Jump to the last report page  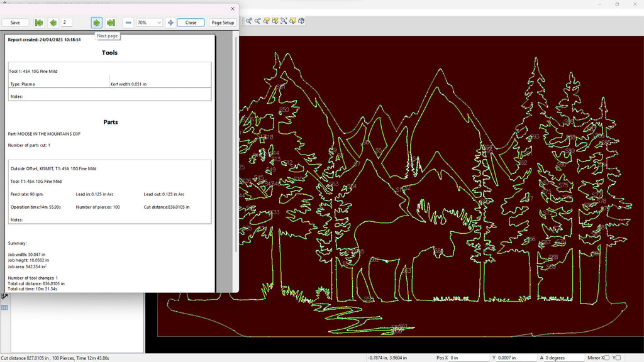point(111,23)
